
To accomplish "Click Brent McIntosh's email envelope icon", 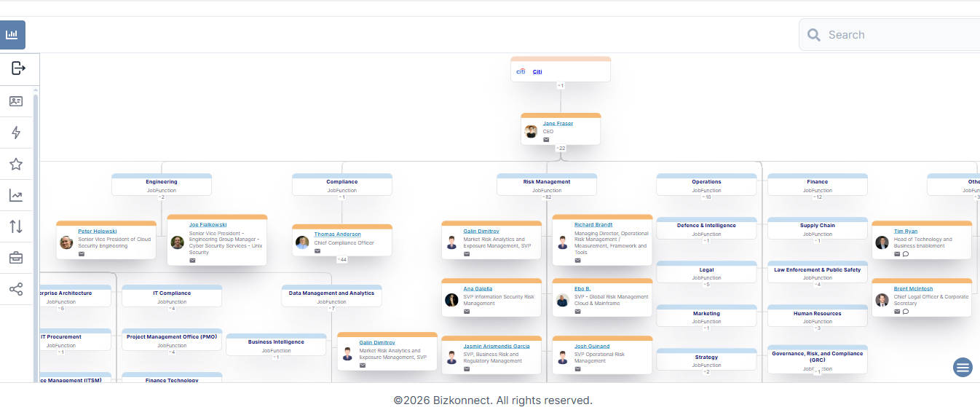I will pos(897,312).
